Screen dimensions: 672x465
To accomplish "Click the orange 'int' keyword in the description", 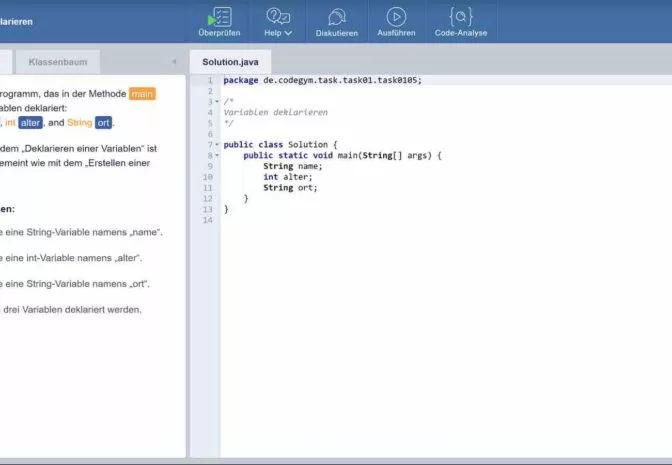I will 10,123.
